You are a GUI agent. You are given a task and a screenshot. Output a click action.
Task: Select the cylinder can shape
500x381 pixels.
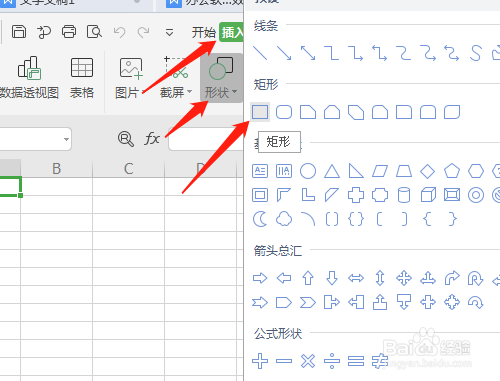tap(404, 195)
